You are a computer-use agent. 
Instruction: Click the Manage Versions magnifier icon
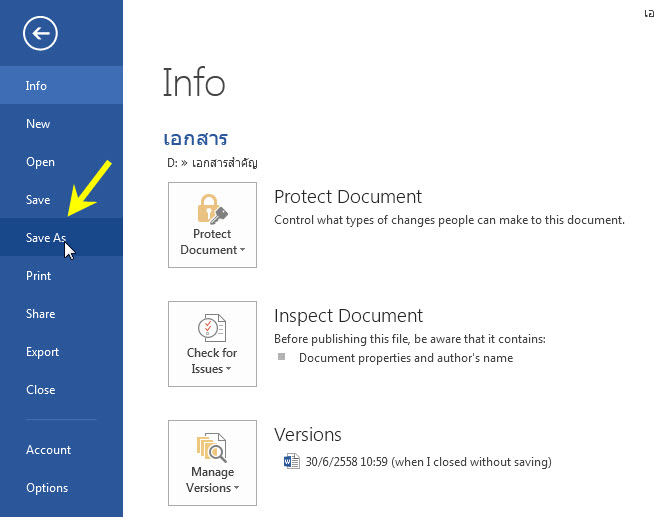pos(212,447)
